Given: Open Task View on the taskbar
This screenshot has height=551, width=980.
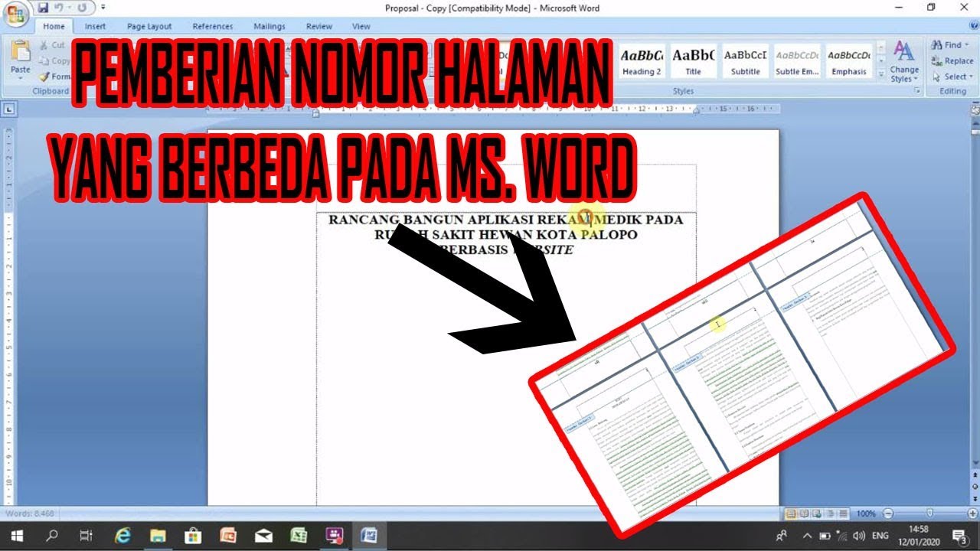Looking at the screenshot, I should pos(87,536).
